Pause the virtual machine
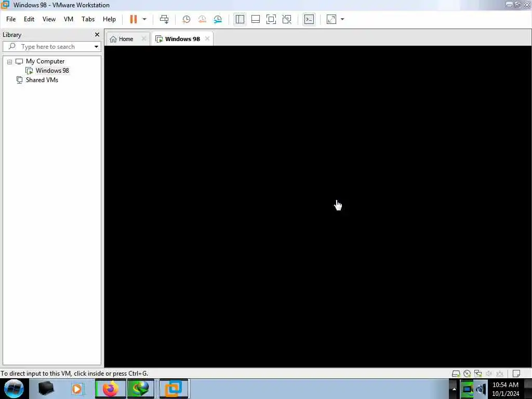This screenshot has height=399, width=532. coord(134,19)
